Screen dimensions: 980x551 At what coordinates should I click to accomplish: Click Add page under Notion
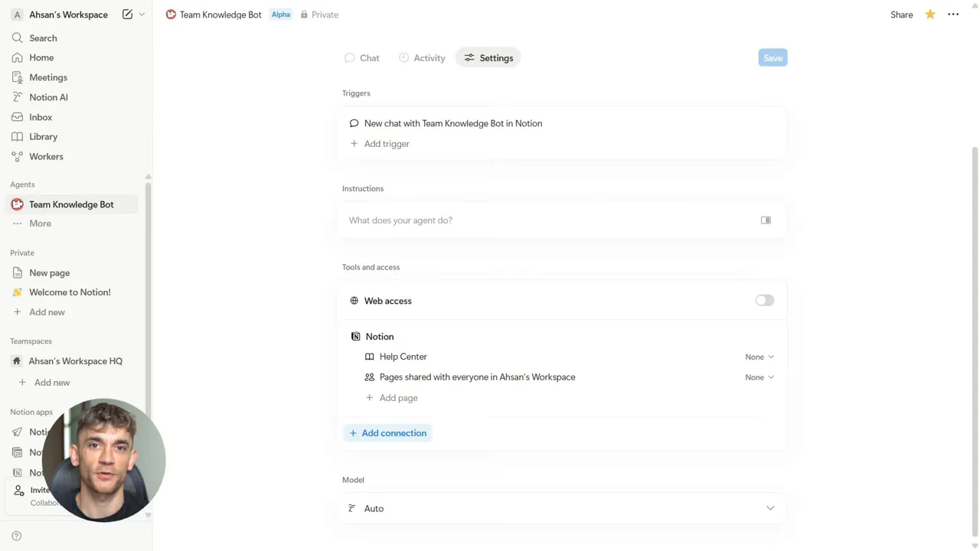(391, 398)
